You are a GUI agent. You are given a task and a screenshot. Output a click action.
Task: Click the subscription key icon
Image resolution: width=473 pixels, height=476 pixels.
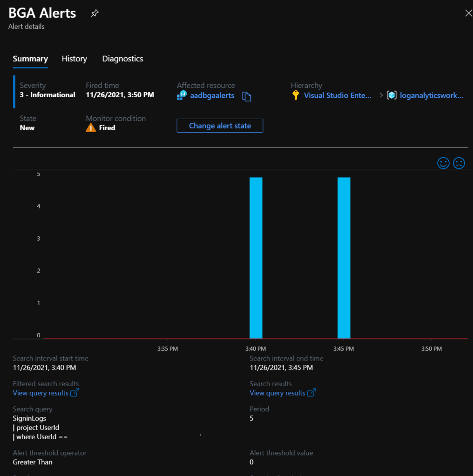click(296, 95)
